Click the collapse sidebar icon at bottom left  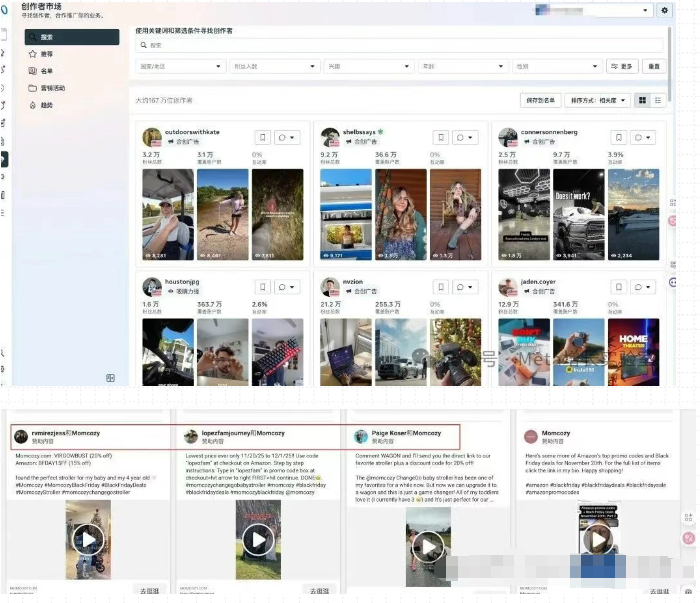111,378
